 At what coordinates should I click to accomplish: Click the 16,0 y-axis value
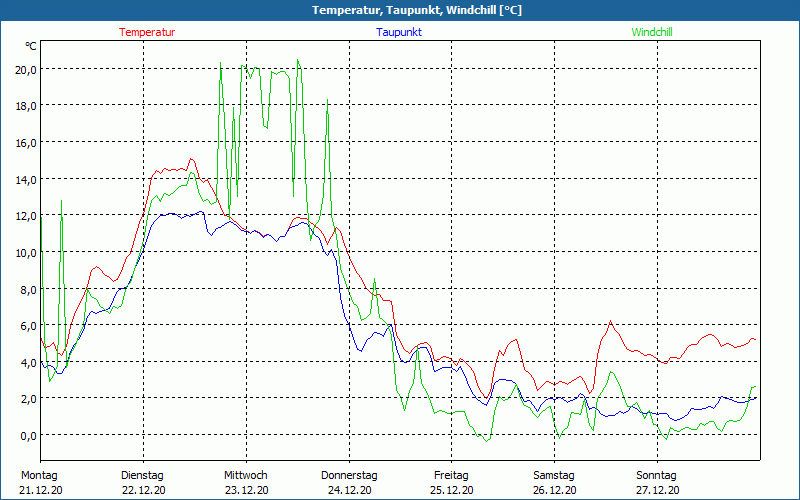pos(26,143)
